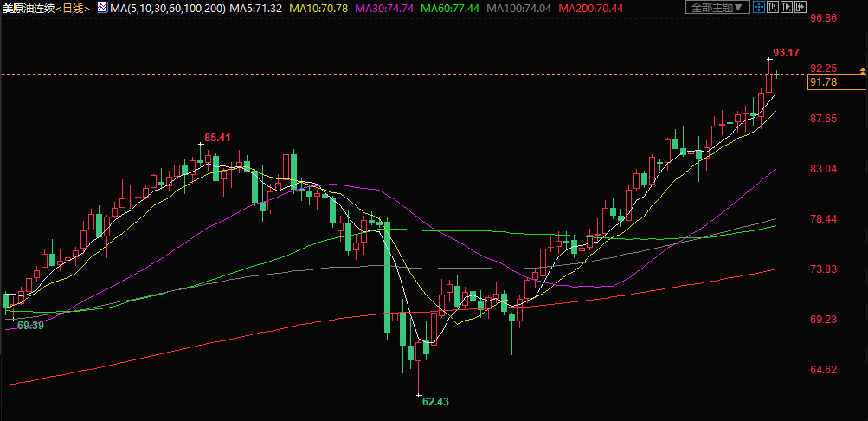868x421 pixels.
Task: Click the orange 91.78 current price tag
Action: [822, 82]
